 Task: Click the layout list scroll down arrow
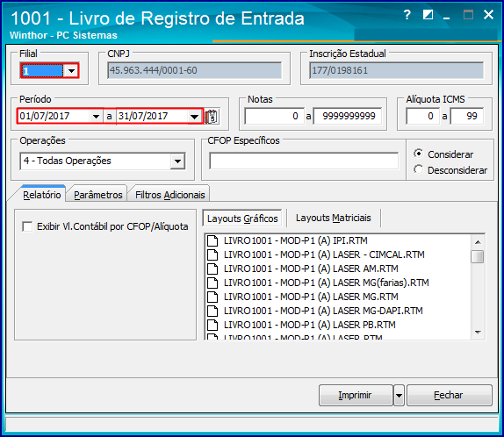pyautogui.click(x=478, y=333)
